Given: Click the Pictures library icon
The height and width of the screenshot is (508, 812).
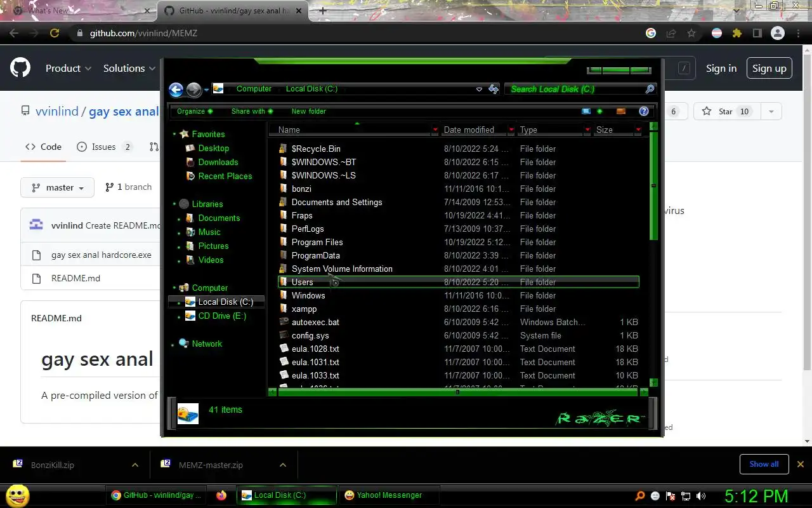Looking at the screenshot, I should click(191, 246).
